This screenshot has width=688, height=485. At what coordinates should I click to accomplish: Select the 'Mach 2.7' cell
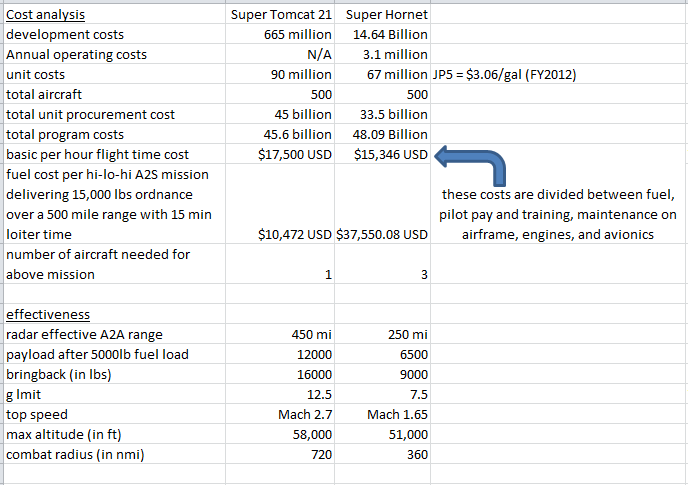click(x=280, y=413)
